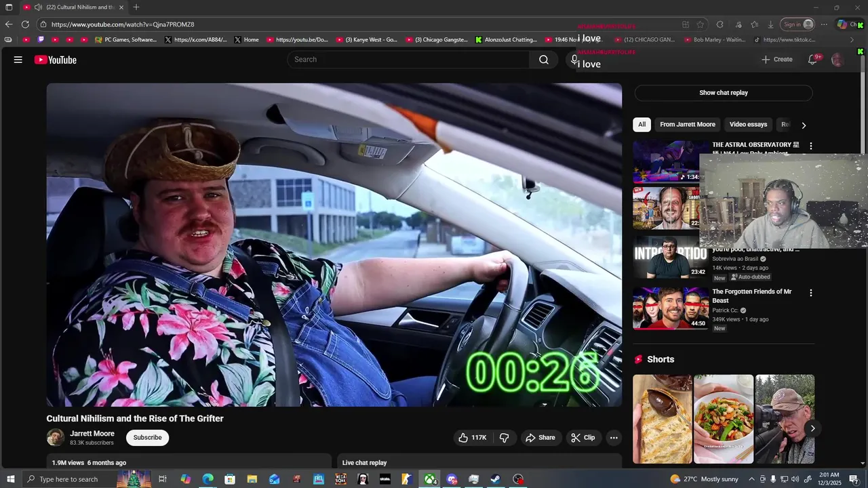The height and width of the screenshot is (488, 868).
Task: Open Steam from taskbar
Action: point(496,479)
